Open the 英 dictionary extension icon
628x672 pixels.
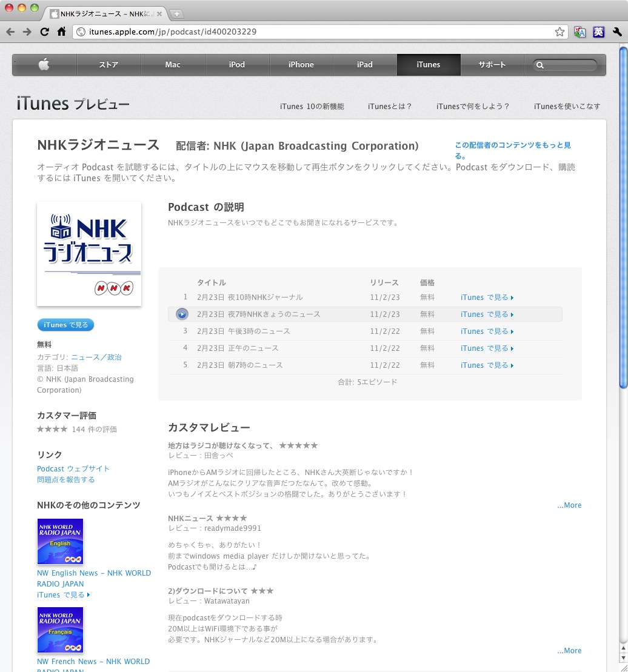[x=598, y=32]
